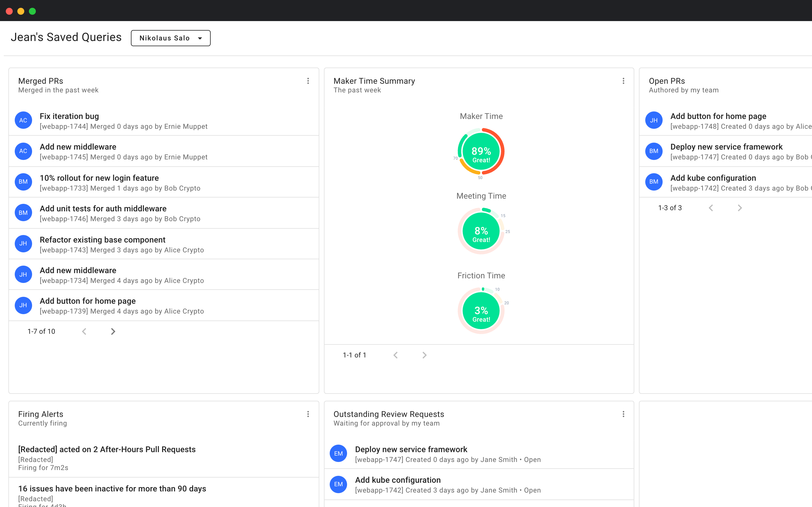Click next page arrow in Open PRs
Screen dimensions: 812x507
(739, 208)
